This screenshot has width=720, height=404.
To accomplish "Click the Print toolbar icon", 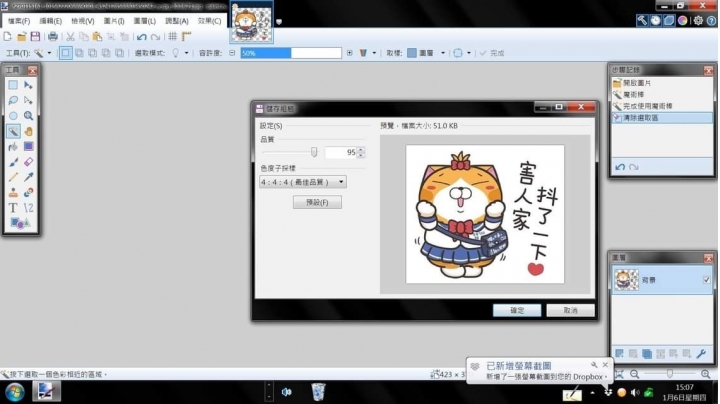I will [x=53, y=36].
